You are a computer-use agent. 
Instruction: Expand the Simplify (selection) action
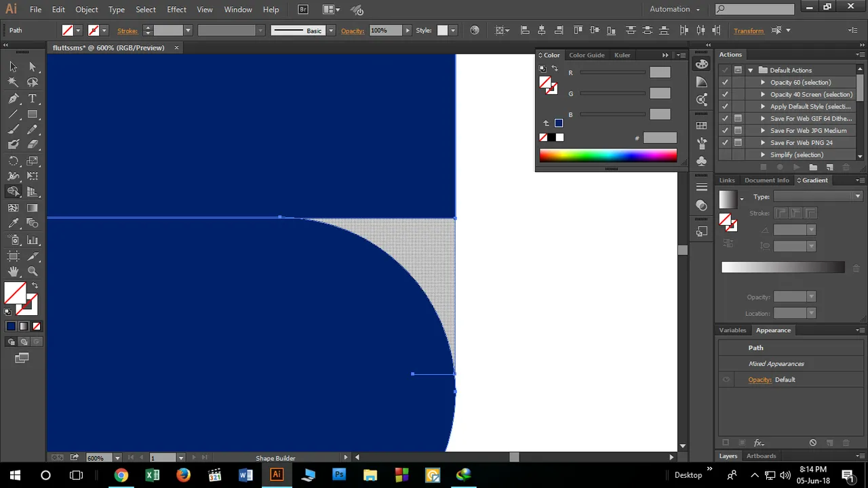click(763, 155)
